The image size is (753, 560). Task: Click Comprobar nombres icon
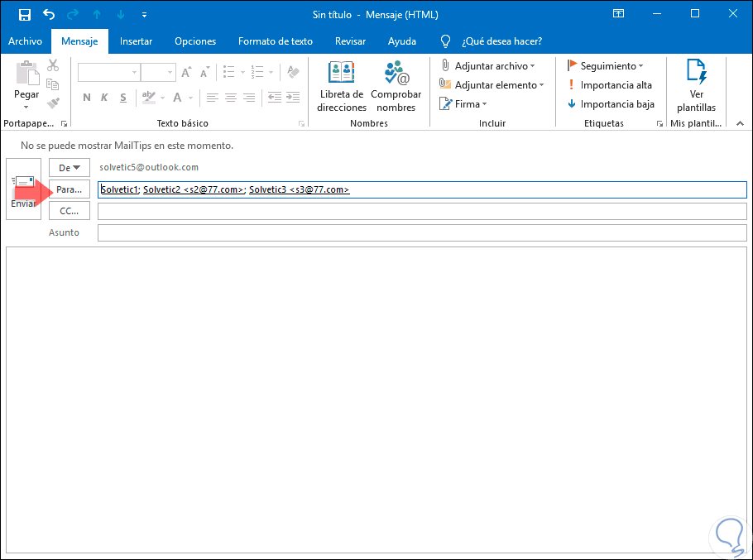pyautogui.click(x=396, y=87)
